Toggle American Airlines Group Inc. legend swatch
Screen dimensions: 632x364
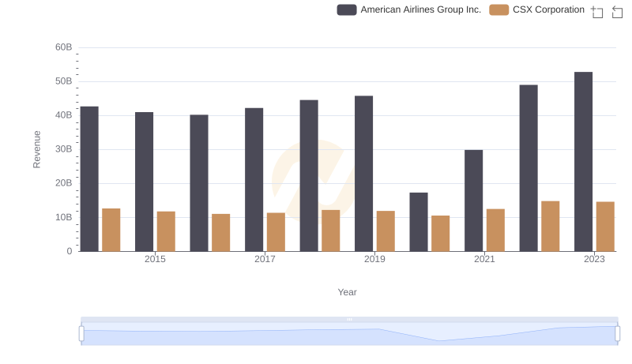pos(347,9)
